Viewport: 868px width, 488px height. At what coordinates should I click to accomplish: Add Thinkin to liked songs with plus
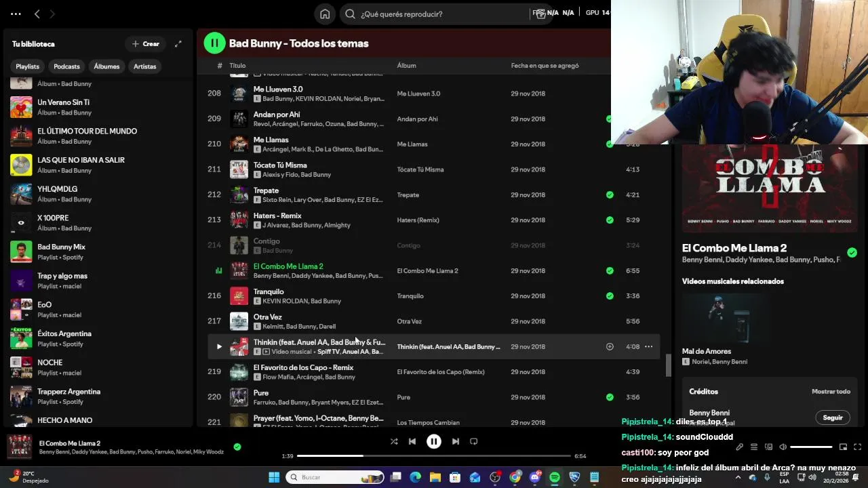tap(610, 346)
